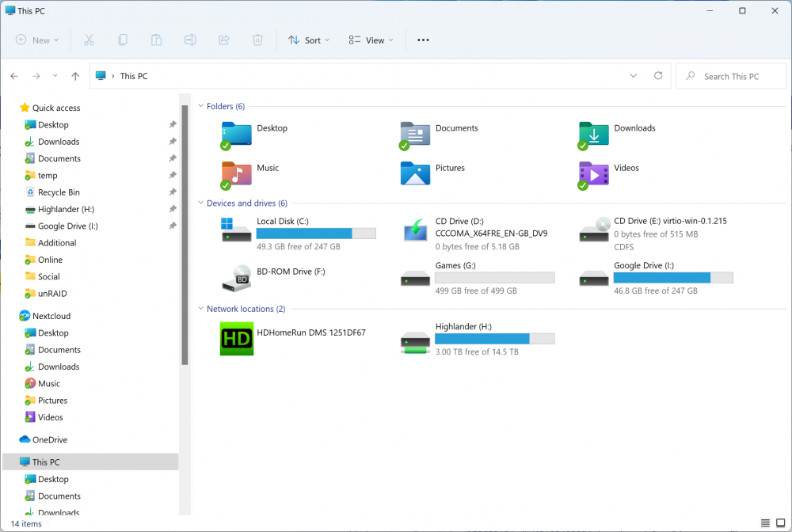Click the Refresh icon beside address bar
This screenshot has width=792, height=532.
[658, 76]
